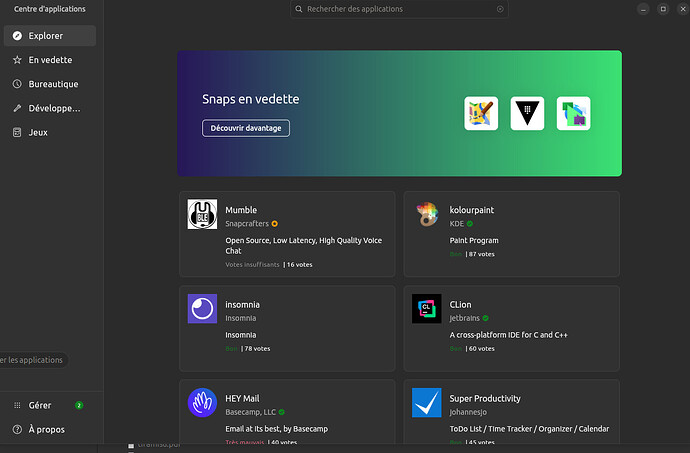Clear the search field with the X icon

(x=500, y=9)
